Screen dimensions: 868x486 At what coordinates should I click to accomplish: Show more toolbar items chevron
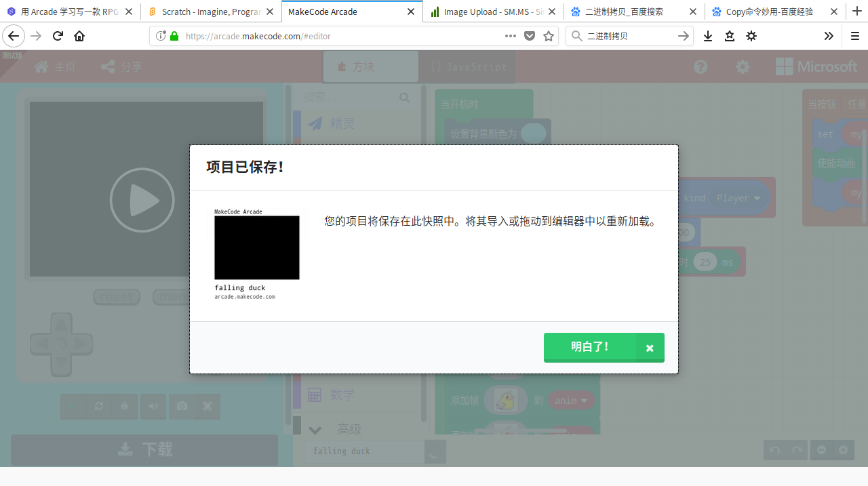[829, 36]
